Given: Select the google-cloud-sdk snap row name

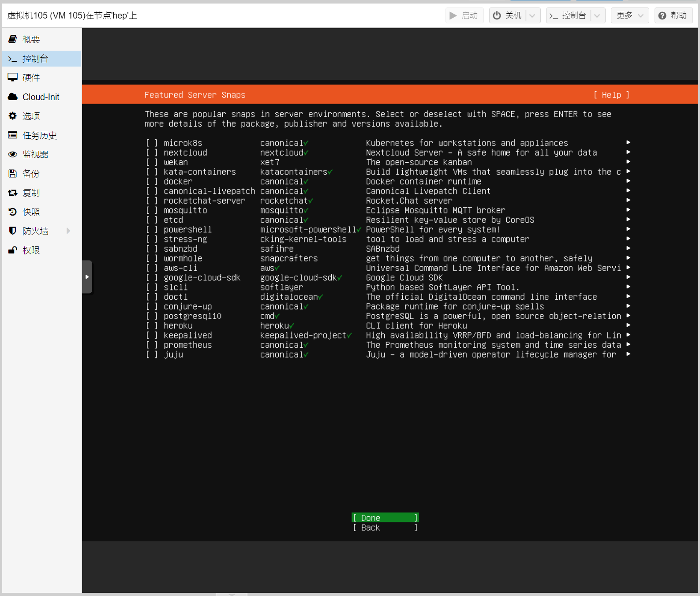Looking at the screenshot, I should click(x=202, y=278).
